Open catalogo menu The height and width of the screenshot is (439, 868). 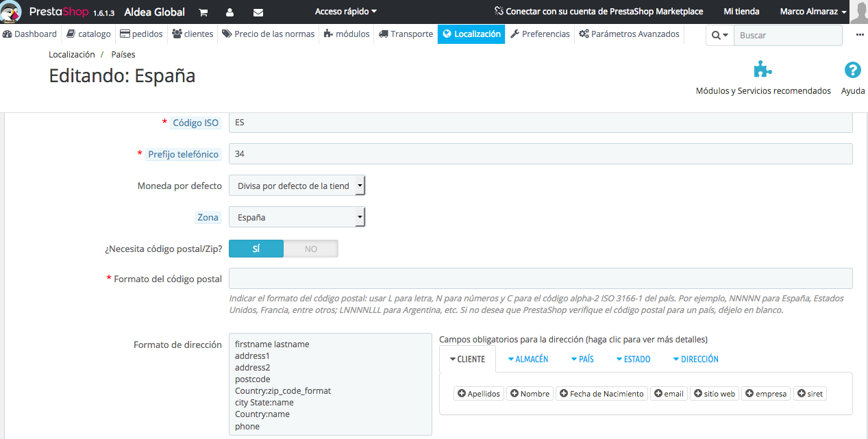pos(89,34)
